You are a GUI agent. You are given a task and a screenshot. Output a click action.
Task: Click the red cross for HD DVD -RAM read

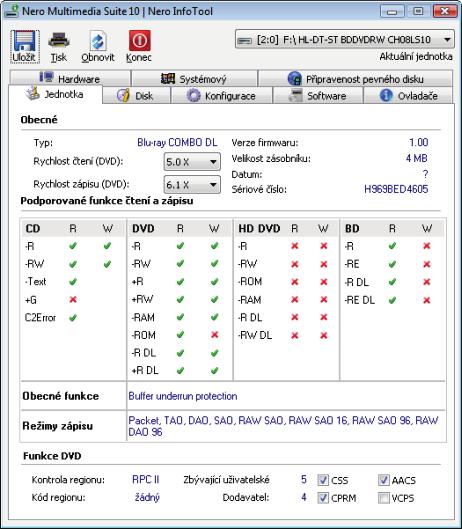click(295, 299)
